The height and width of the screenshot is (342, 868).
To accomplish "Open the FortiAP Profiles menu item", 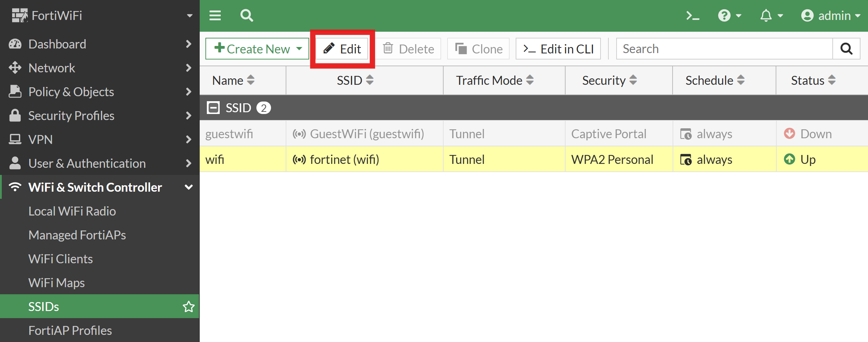I will click(x=70, y=330).
